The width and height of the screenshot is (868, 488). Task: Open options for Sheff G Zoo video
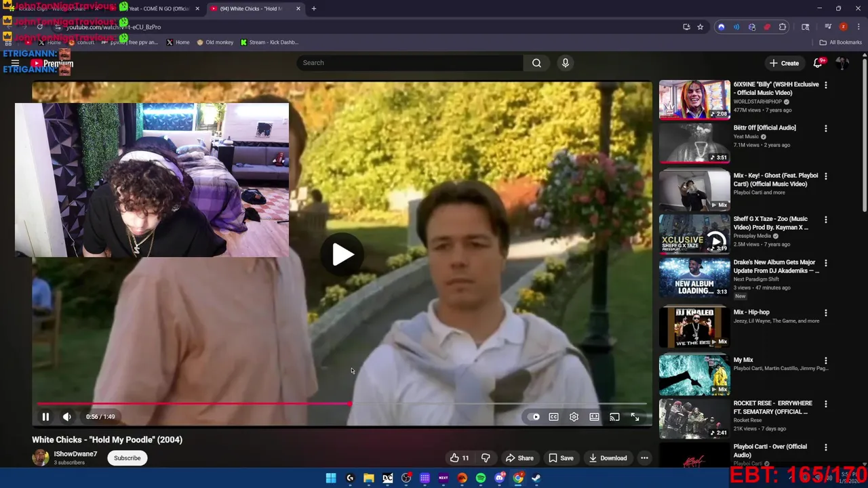tap(825, 220)
